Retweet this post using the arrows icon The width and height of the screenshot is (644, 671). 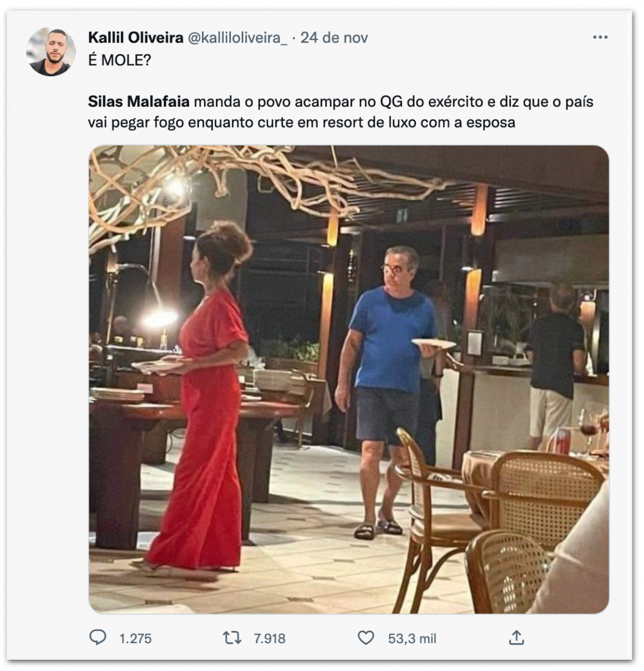tap(231, 637)
